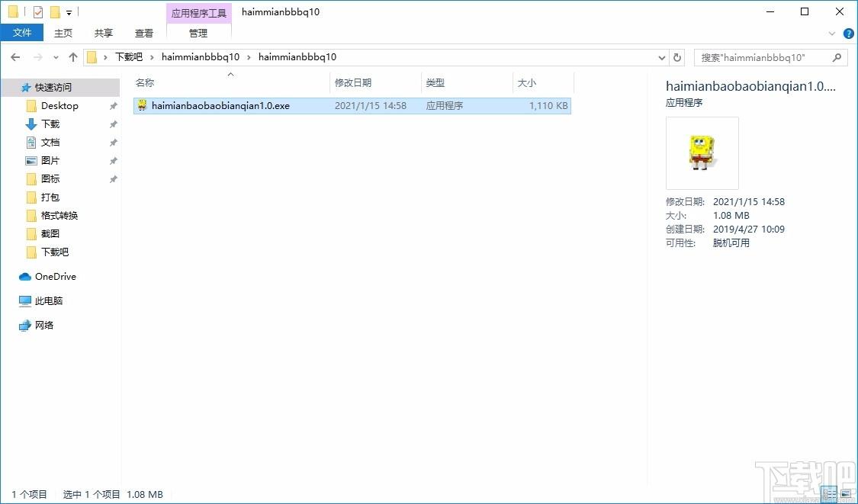Refresh the current folder view
The width and height of the screenshot is (858, 504).
pyautogui.click(x=677, y=57)
